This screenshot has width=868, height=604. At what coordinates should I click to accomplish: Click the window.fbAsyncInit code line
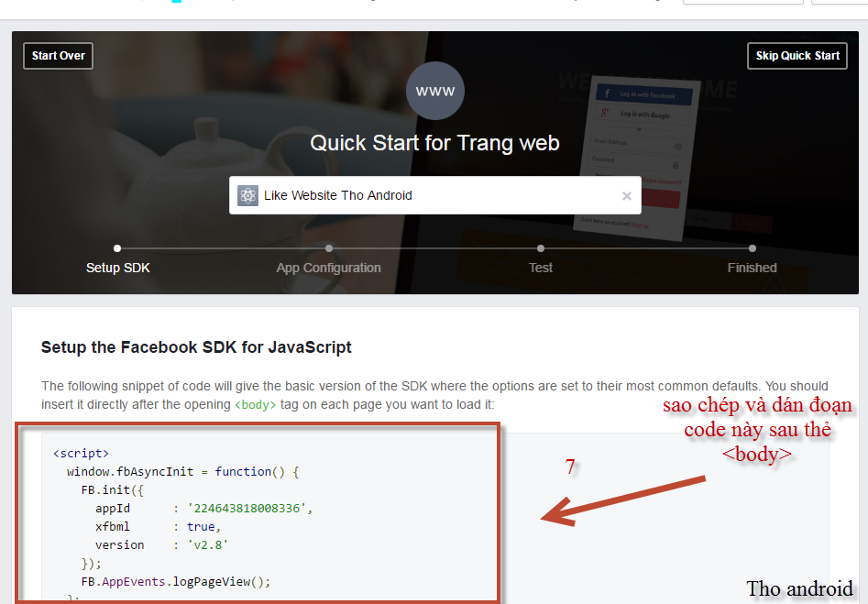183,472
